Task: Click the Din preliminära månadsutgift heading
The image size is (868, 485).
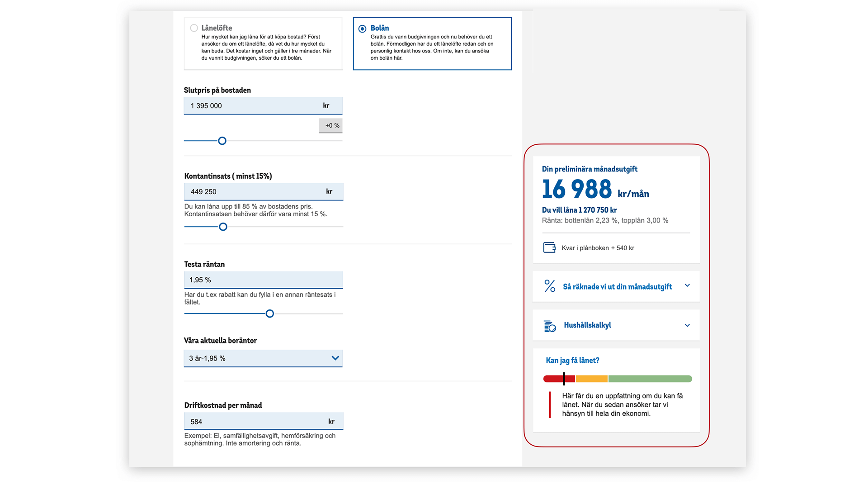Action: 590,169
